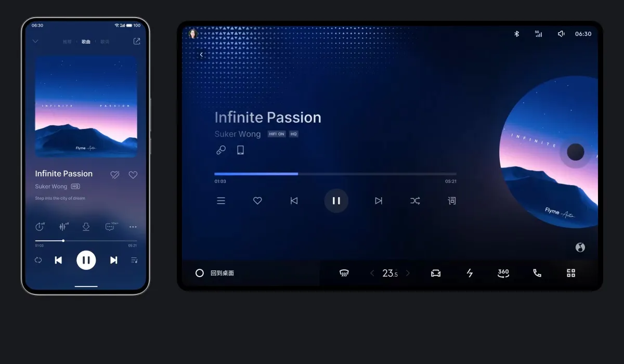
Task: Open the 360 camera view
Action: 503,273
